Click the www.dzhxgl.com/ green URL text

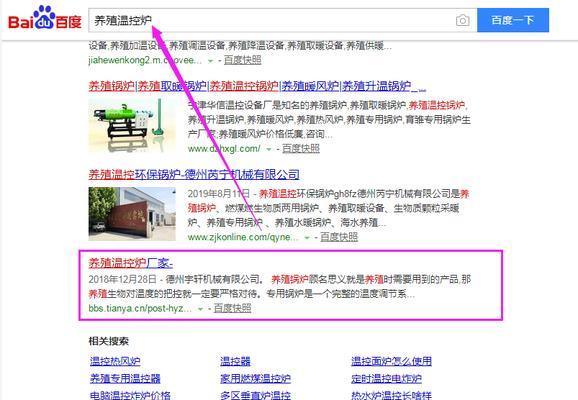[224, 149]
